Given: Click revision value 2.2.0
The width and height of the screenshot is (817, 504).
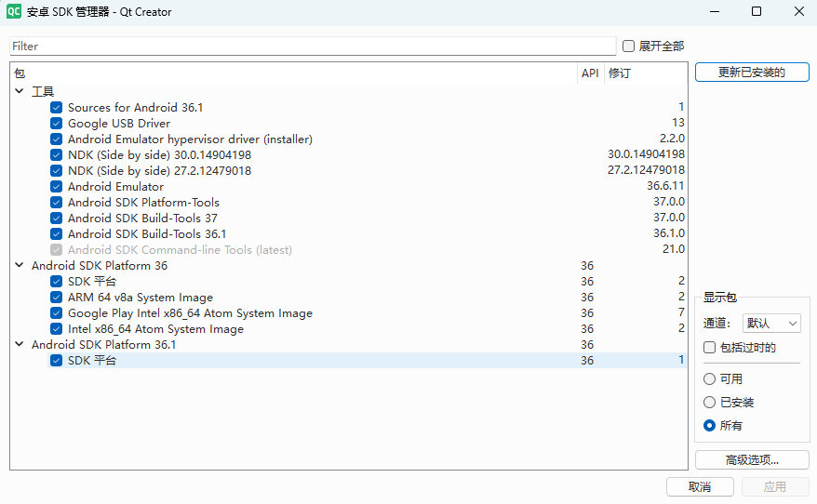Looking at the screenshot, I should (x=672, y=139).
